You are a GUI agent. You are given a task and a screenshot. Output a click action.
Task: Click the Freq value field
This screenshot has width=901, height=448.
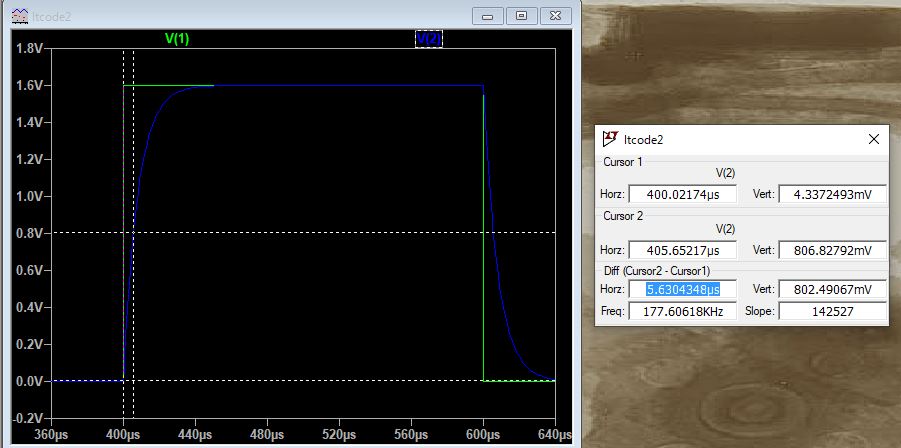point(682,311)
